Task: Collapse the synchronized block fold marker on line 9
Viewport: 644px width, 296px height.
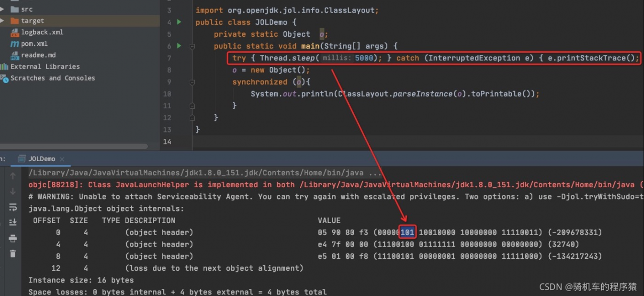Action: coord(192,82)
